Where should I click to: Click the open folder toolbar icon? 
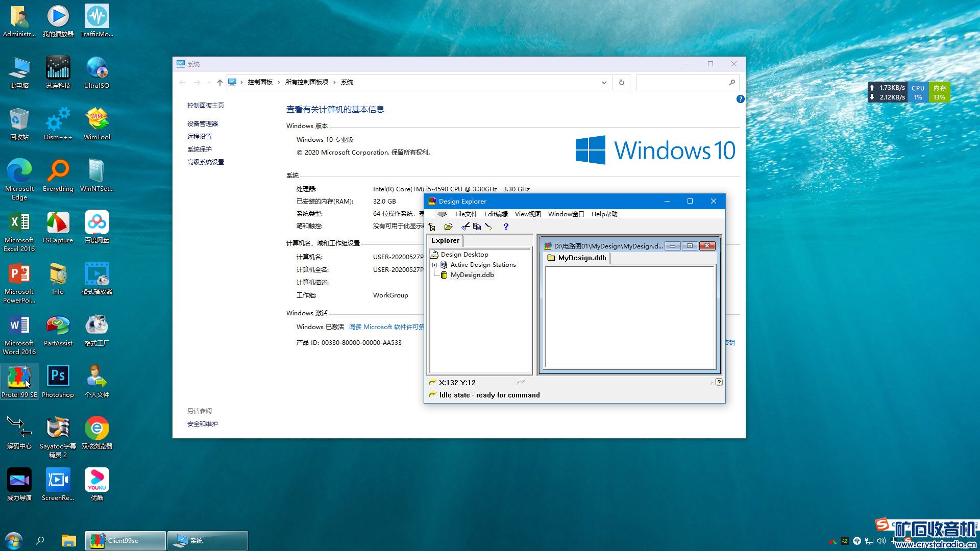point(448,227)
